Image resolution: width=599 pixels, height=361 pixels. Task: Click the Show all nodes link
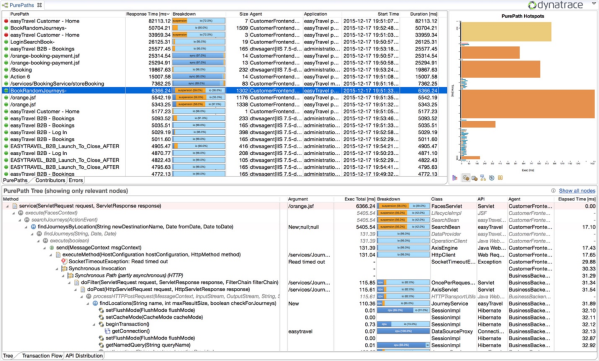[577, 191]
